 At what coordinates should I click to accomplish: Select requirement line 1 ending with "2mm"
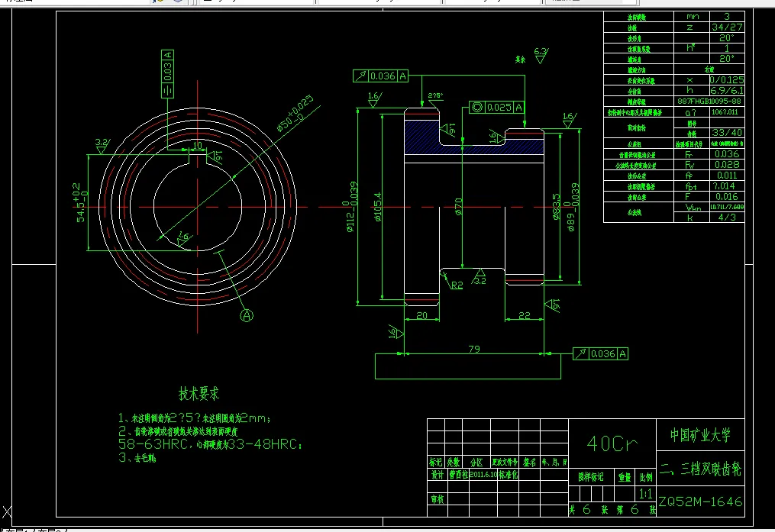(194, 418)
